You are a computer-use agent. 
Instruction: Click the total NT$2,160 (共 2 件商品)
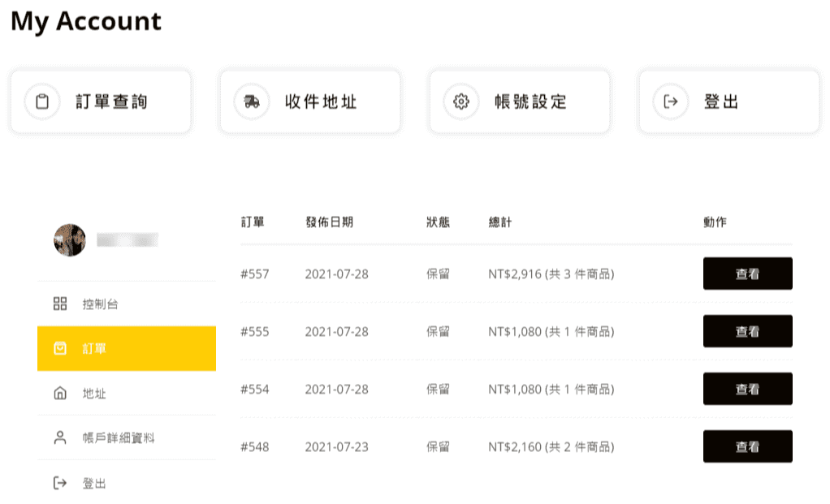point(551,447)
